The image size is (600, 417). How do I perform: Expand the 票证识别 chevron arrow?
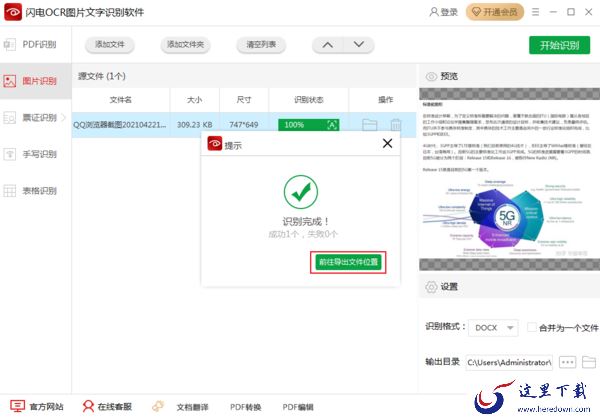(64, 117)
